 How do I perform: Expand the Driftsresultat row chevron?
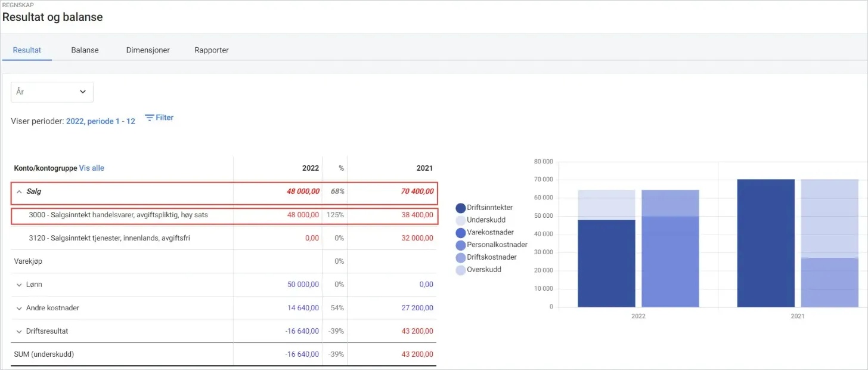18,331
